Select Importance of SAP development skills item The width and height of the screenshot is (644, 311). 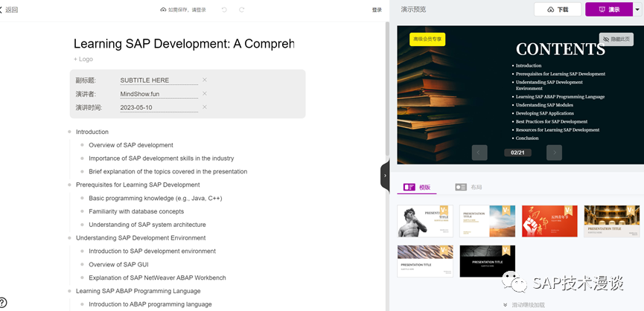tap(162, 158)
